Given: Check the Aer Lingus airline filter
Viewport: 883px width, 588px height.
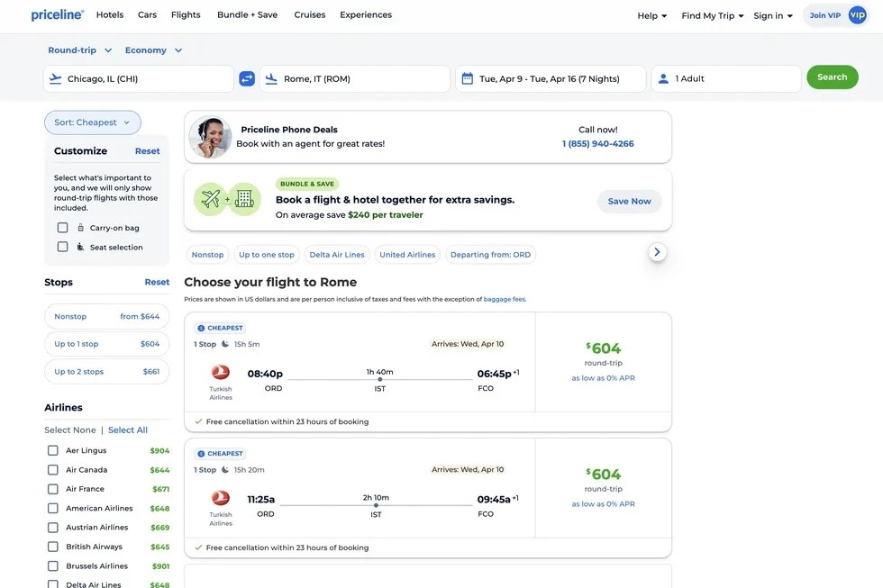Looking at the screenshot, I should (53, 451).
